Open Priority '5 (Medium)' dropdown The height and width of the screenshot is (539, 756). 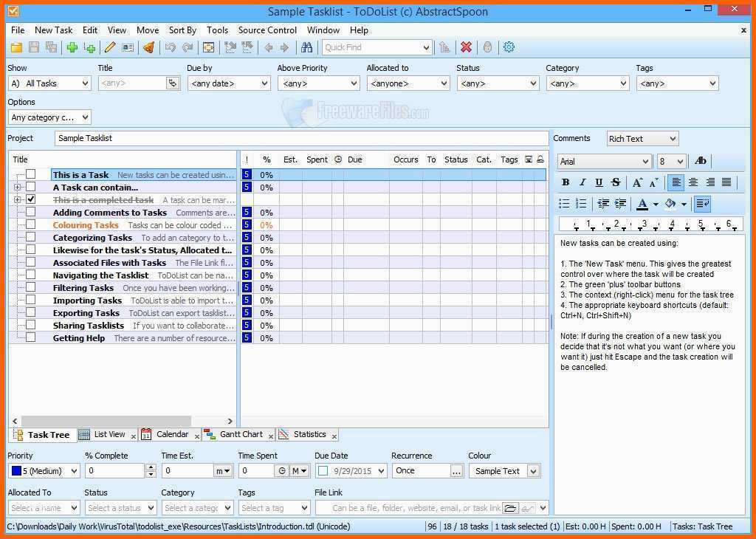[x=44, y=471]
